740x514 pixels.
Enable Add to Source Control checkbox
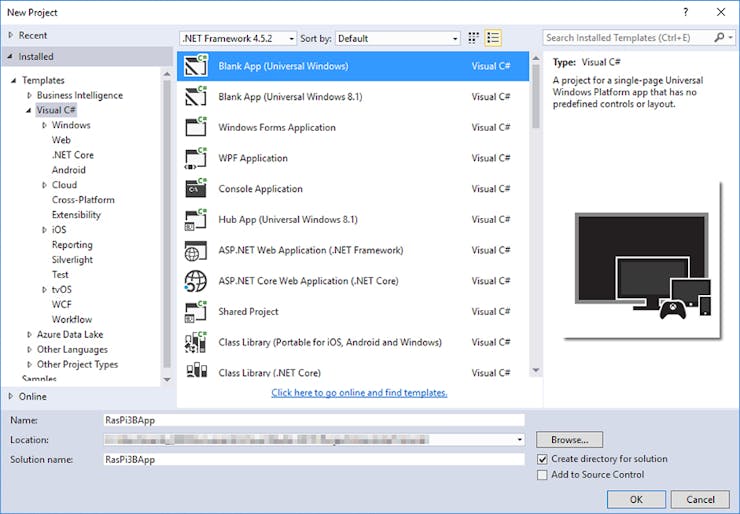(x=543, y=475)
